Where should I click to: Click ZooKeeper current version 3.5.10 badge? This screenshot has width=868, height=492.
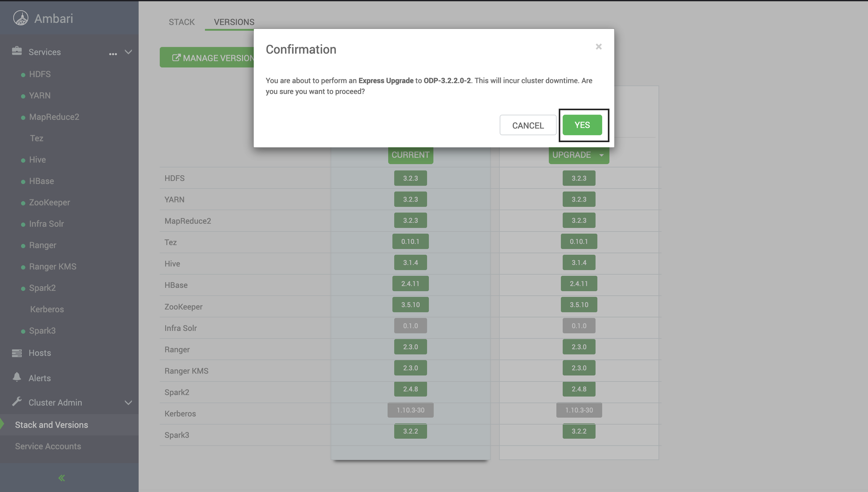pos(410,304)
